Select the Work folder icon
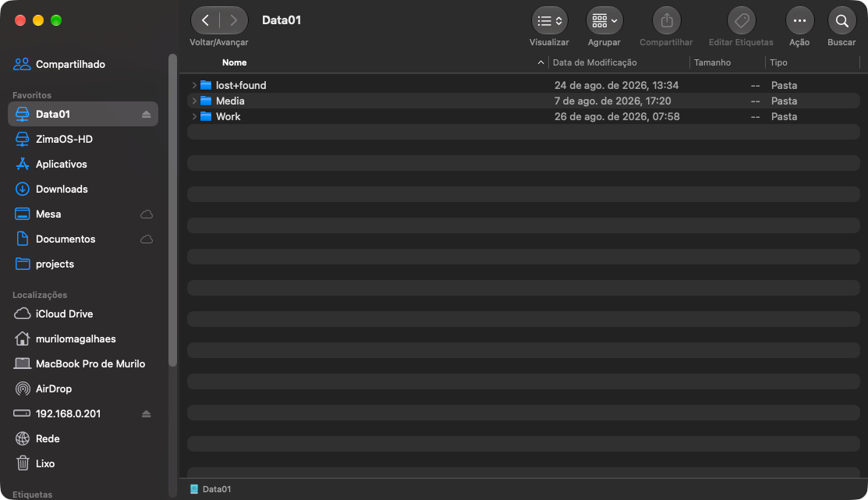 point(206,116)
